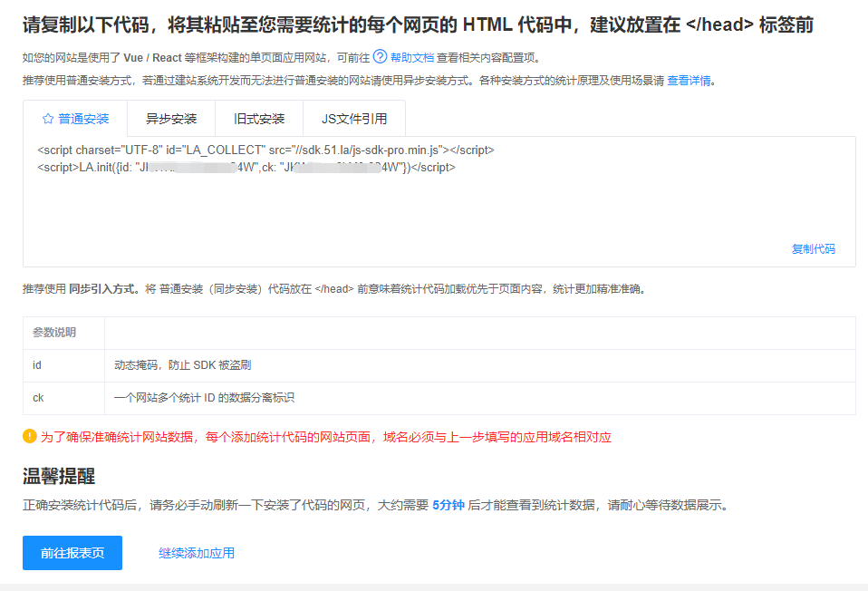Viewport: 868px width, 591px height.
Task: Click the orange warning exclamation icon
Action: pyautogui.click(x=29, y=437)
